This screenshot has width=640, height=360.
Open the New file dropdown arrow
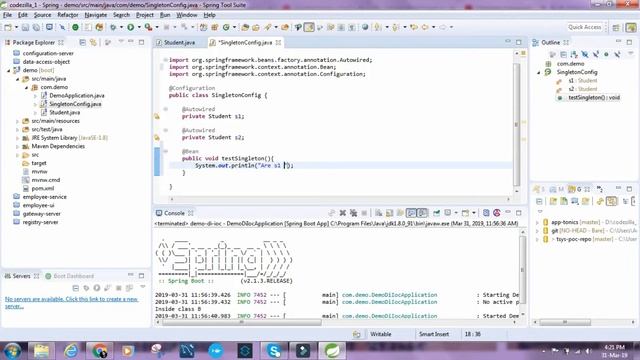click(x=16, y=27)
